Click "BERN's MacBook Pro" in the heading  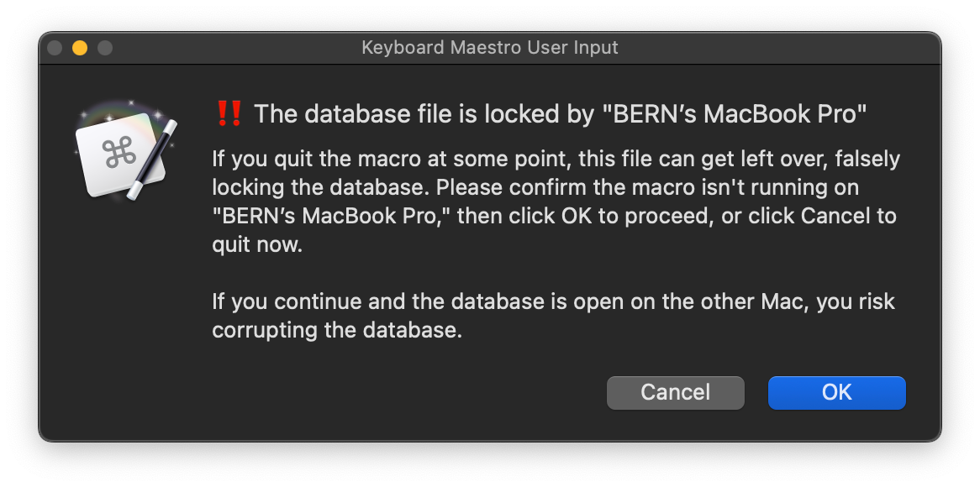pos(735,113)
